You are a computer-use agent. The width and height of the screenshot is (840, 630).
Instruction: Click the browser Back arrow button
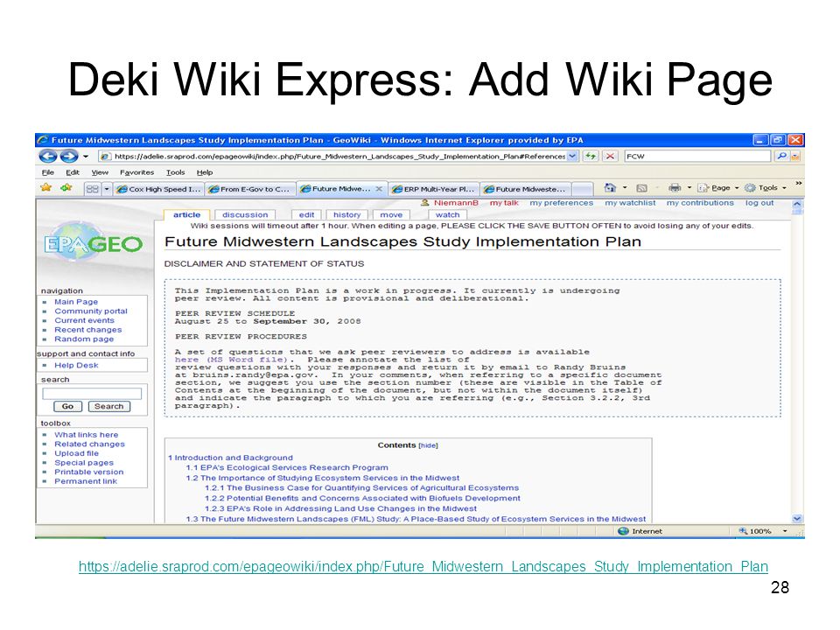(48, 156)
